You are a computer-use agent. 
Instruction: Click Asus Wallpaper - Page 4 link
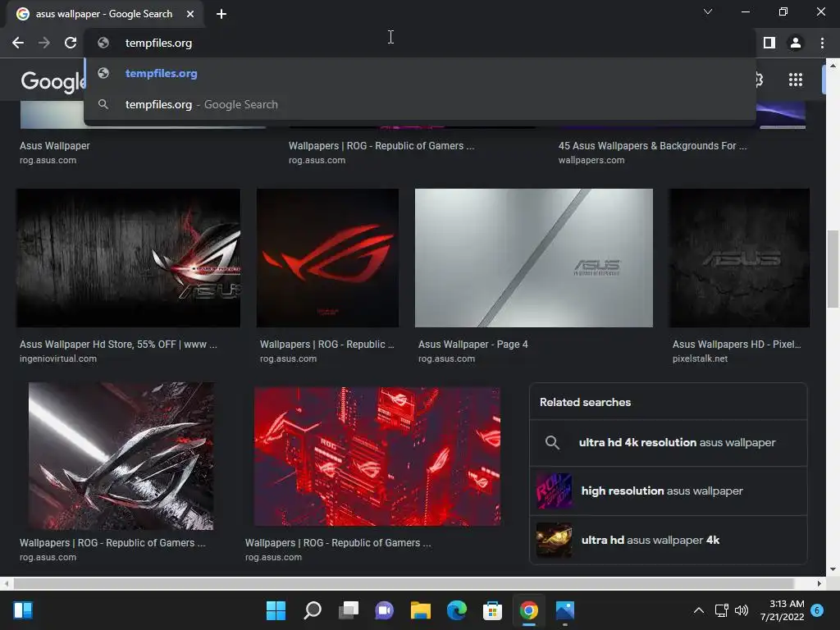tap(473, 345)
